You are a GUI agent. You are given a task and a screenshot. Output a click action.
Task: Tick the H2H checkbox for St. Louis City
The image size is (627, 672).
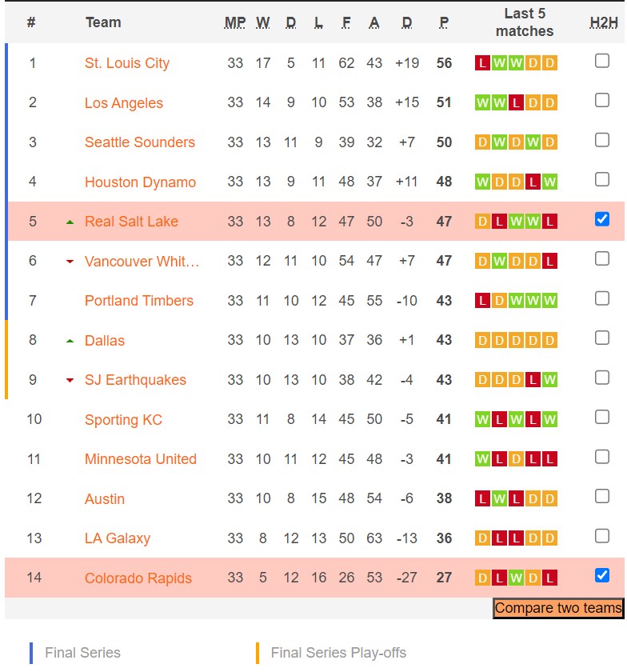click(602, 61)
